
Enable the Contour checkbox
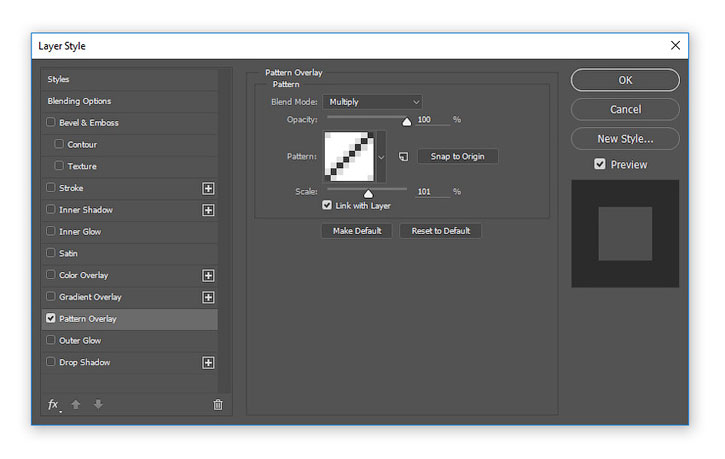coord(59,144)
